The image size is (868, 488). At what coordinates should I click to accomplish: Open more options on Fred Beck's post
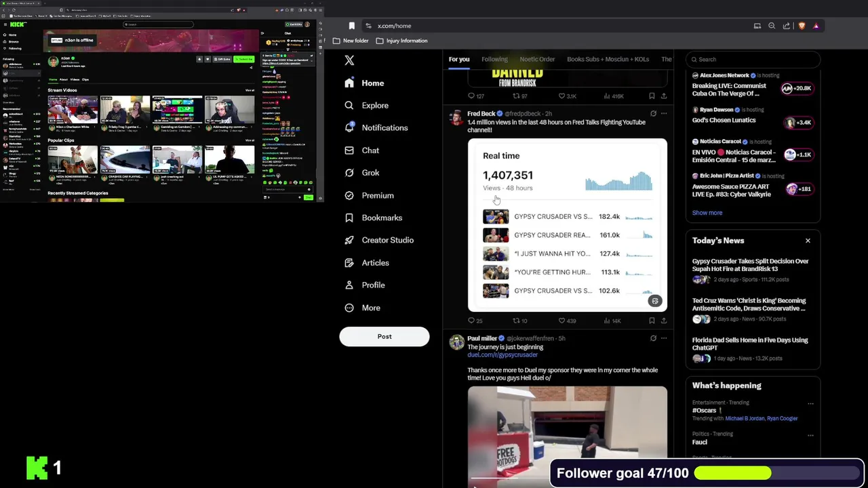664,113
